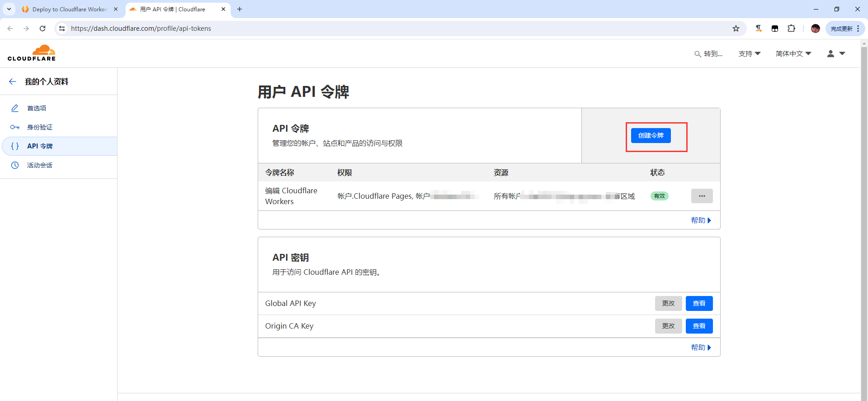Click the 编辑 Cloudflare Workers token name

point(291,196)
